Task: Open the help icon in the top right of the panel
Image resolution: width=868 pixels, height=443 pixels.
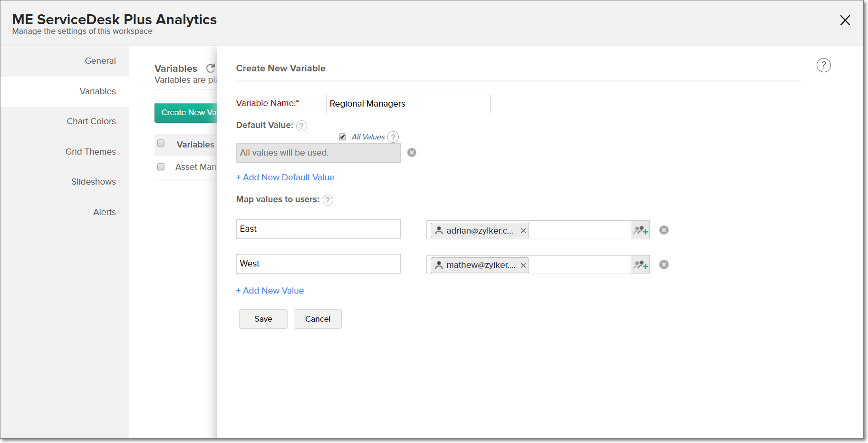Action: pyautogui.click(x=823, y=65)
